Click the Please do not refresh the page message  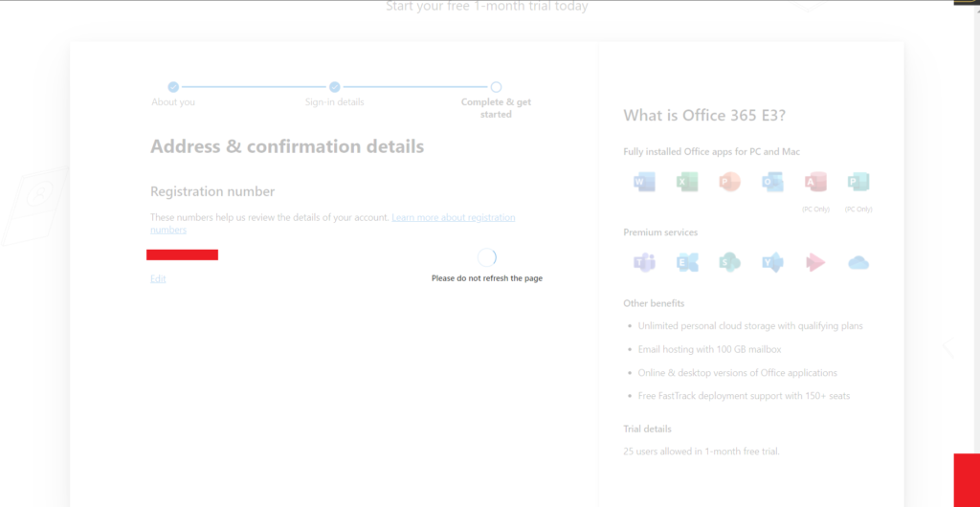(487, 278)
